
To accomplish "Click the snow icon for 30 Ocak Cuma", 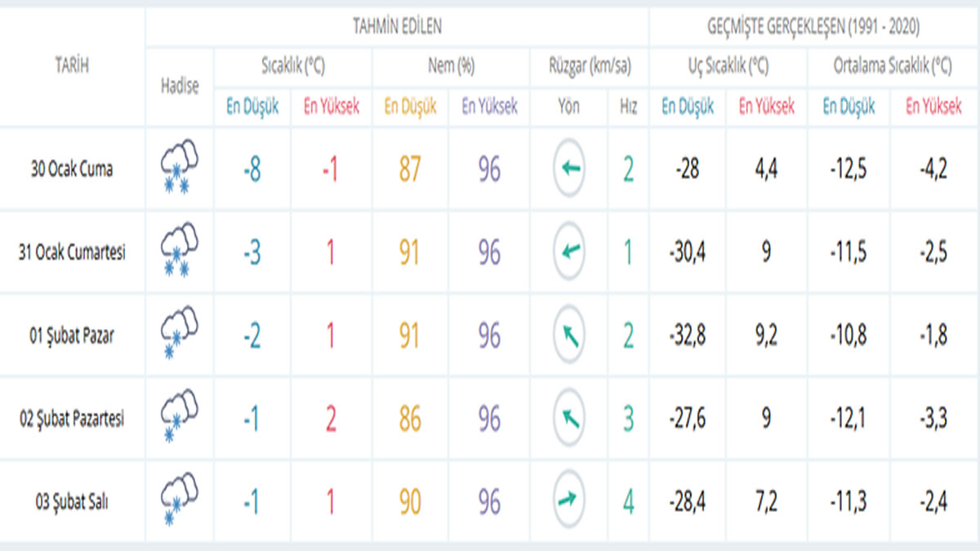I will point(180,169).
